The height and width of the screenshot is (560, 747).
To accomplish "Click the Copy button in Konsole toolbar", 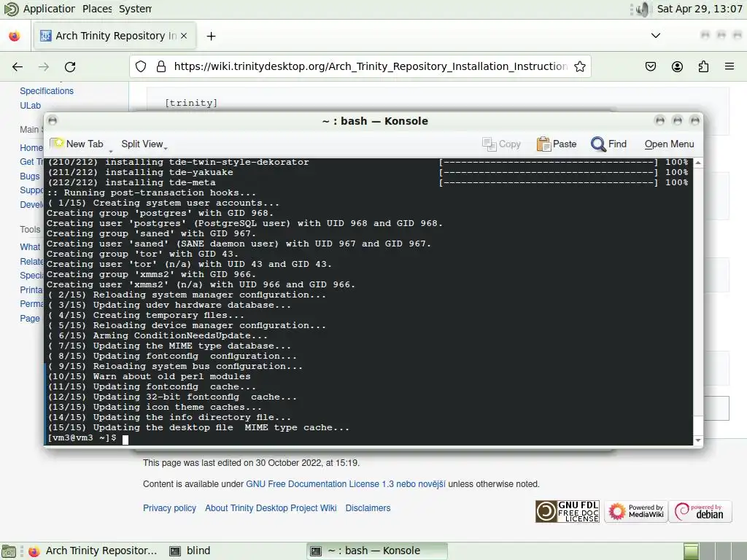I will pyautogui.click(x=501, y=144).
